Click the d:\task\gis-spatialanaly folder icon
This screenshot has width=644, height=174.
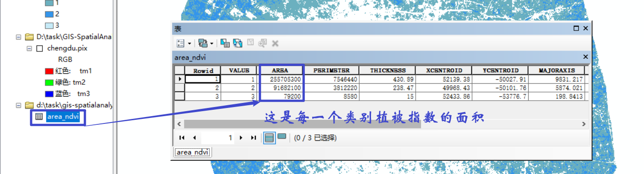point(29,105)
